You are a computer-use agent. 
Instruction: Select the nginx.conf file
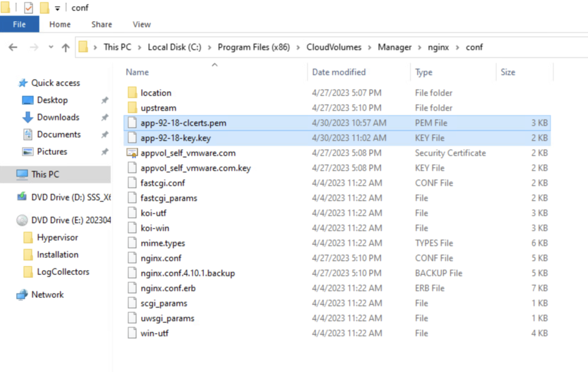click(x=161, y=258)
